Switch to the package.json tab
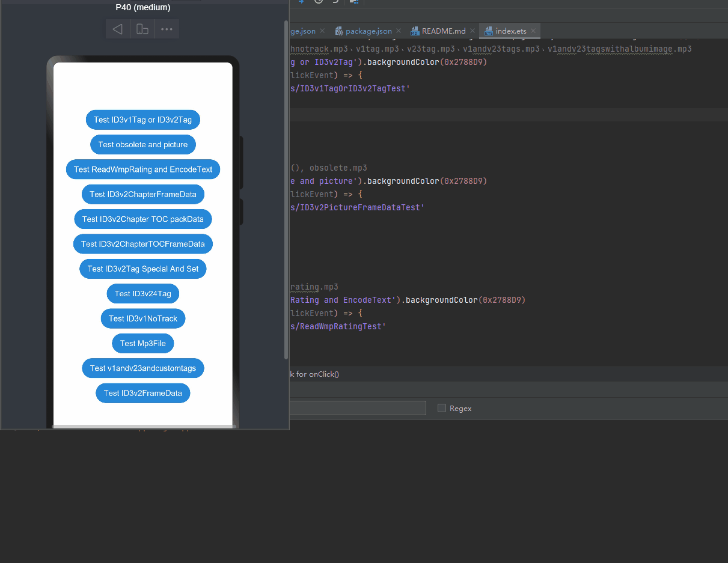This screenshot has height=563, width=728. [x=368, y=31]
